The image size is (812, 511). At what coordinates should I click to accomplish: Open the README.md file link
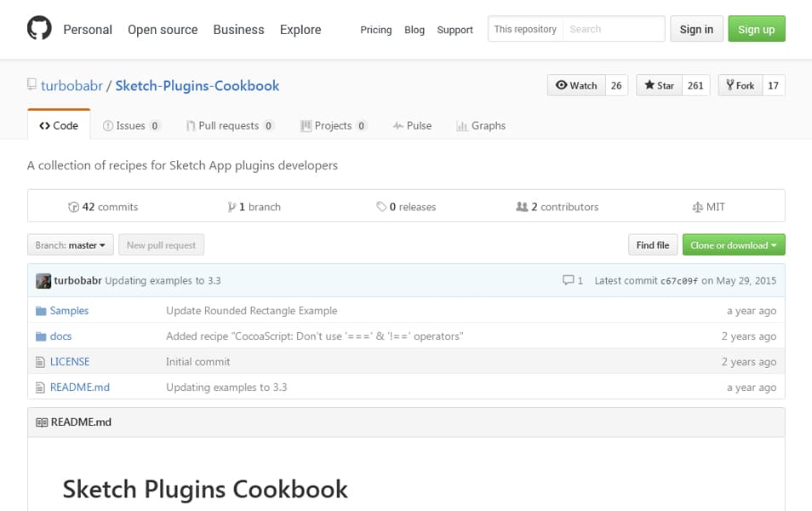coord(79,387)
